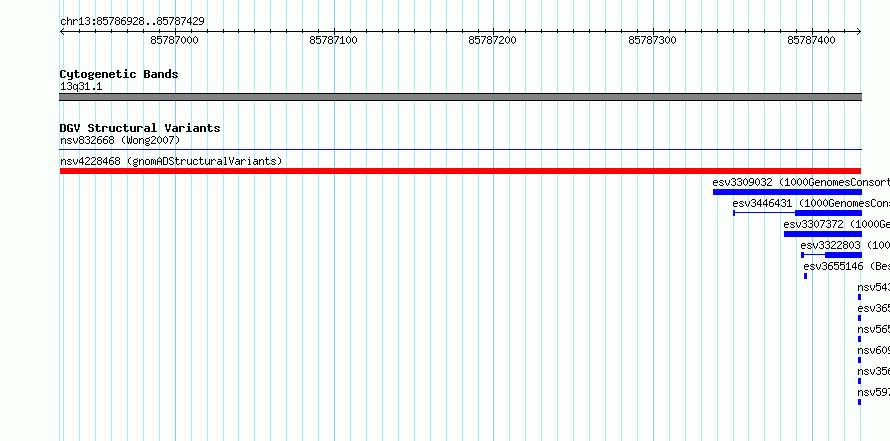Click the truncated nsv609 variant label
The height and width of the screenshot is (441, 890).
(x=874, y=350)
